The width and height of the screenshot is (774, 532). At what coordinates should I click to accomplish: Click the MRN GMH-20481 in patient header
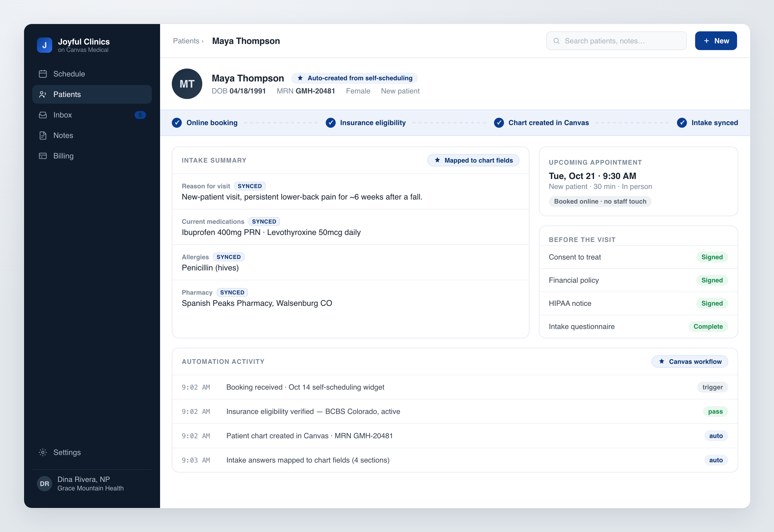[x=305, y=91]
